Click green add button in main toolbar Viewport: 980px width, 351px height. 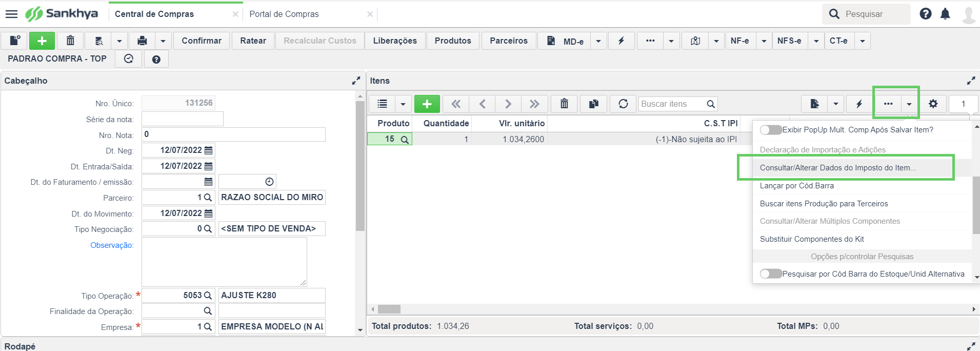[x=42, y=41]
